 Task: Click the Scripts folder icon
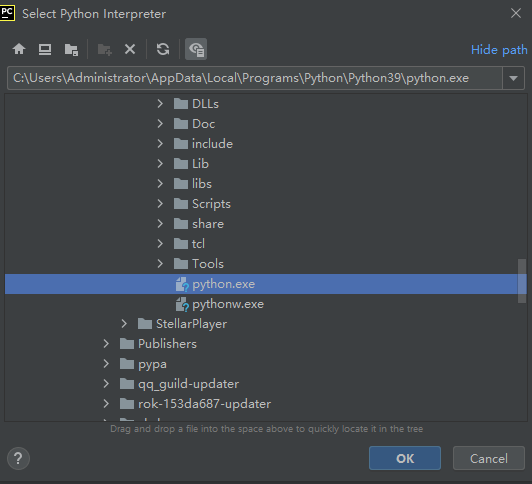[181, 204]
